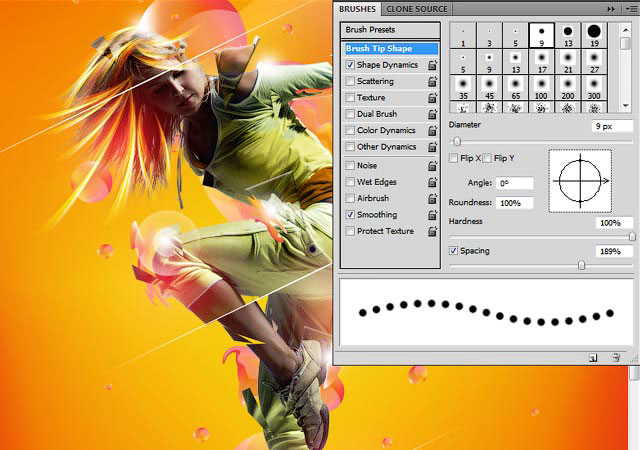Screen dimensions: 640x450
Task: Uncheck the Spacing checkbox
Action: point(453,251)
